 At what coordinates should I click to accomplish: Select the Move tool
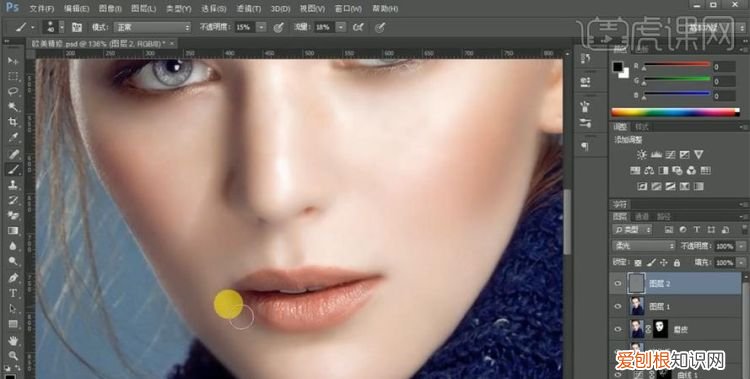(x=13, y=61)
